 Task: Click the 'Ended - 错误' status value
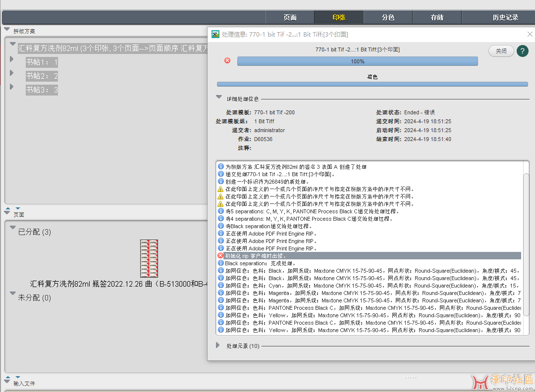[x=420, y=112]
